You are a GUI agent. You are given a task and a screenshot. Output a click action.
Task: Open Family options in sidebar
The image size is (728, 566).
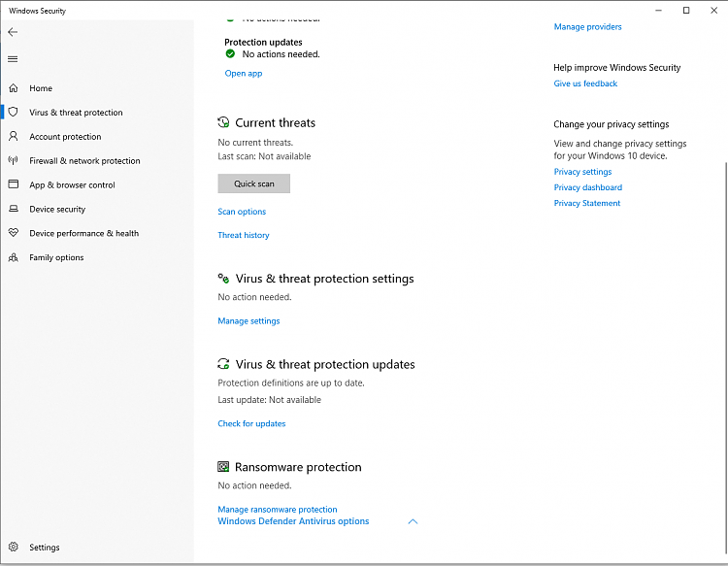tap(56, 257)
